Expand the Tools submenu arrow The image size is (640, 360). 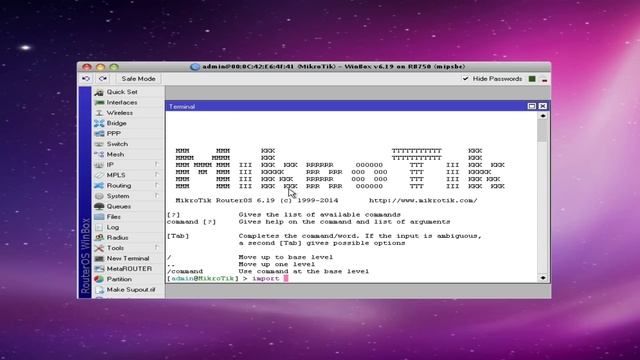point(157,247)
